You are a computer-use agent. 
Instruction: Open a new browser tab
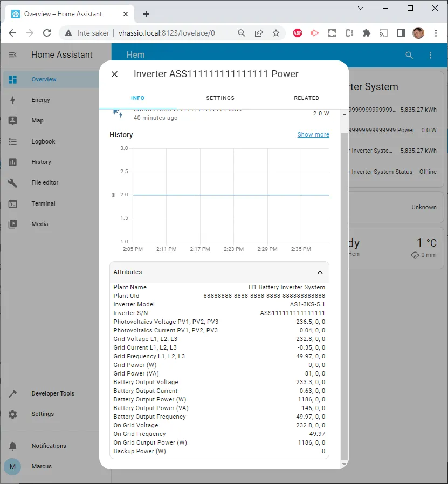(x=146, y=14)
